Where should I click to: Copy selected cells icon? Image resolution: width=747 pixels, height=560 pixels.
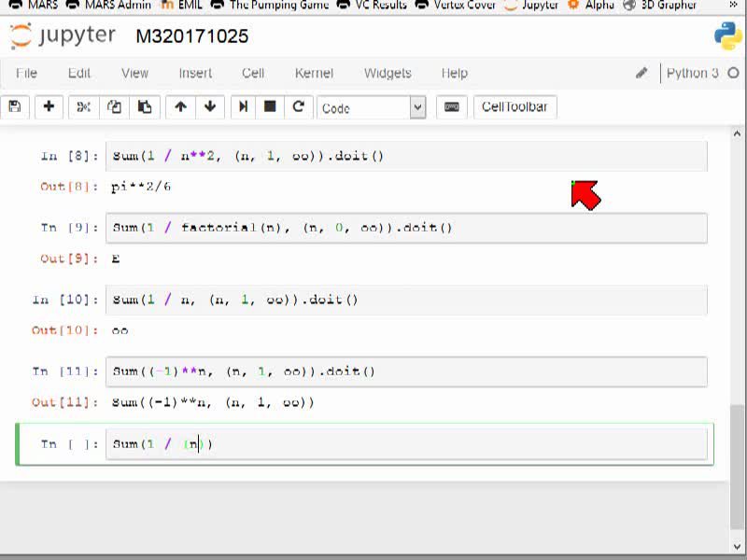click(114, 106)
